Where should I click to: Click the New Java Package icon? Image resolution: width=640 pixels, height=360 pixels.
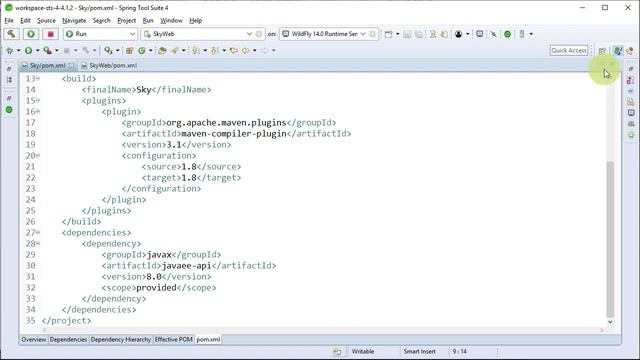tap(129, 51)
